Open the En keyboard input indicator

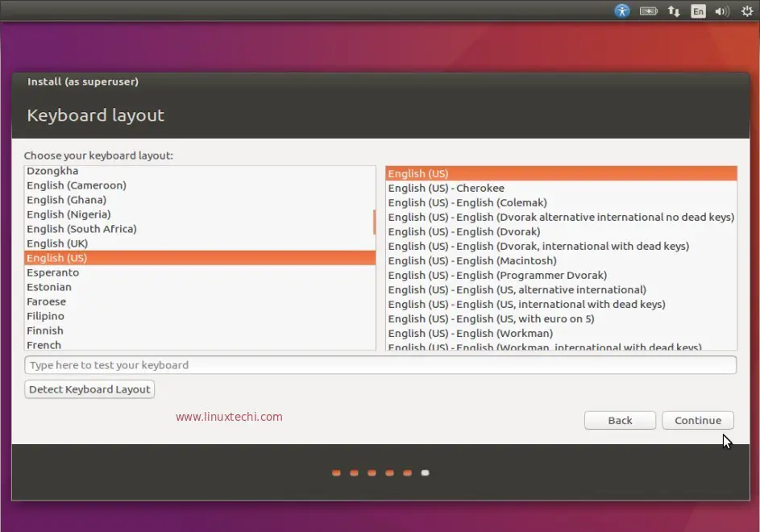[698, 10]
